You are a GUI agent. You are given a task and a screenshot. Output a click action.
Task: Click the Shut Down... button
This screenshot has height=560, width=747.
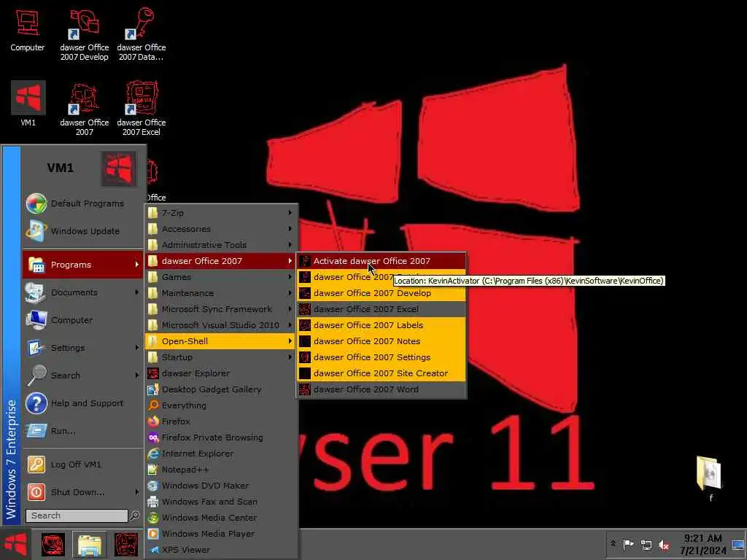click(77, 492)
